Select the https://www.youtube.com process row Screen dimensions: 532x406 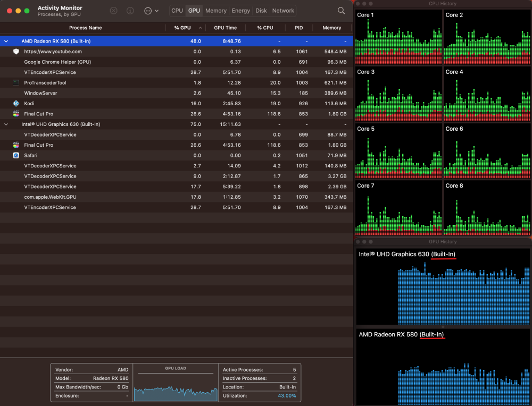[177, 52]
